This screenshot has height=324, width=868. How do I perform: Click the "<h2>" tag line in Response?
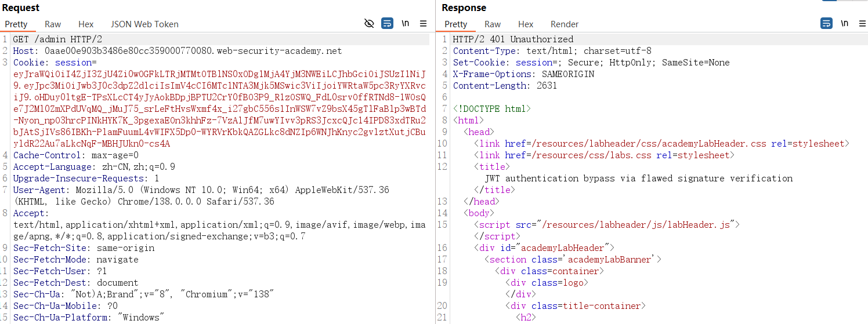pos(526,318)
